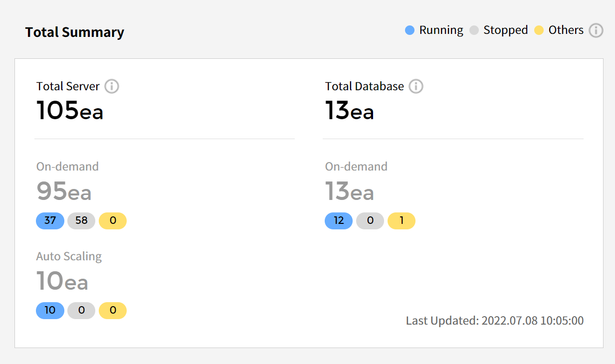Screen dimensions: 615x364
Task: Click the Last Updated timestamp text
Action: (494, 321)
